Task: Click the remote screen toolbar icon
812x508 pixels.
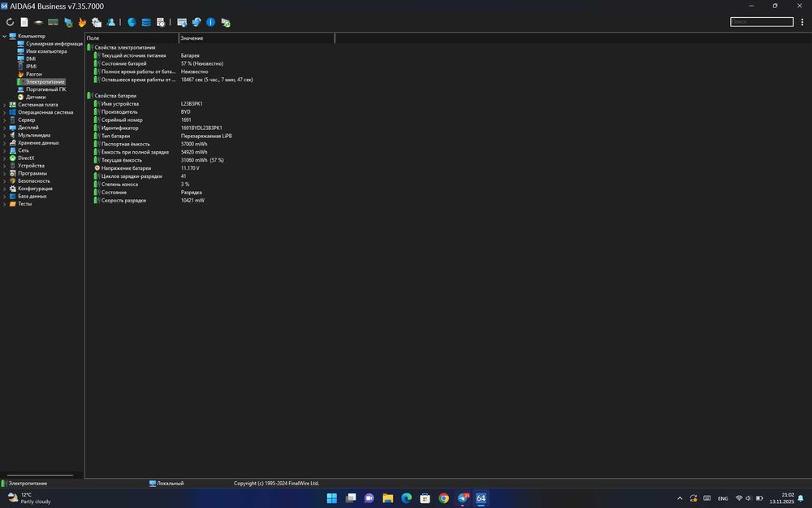Action: click(182, 22)
